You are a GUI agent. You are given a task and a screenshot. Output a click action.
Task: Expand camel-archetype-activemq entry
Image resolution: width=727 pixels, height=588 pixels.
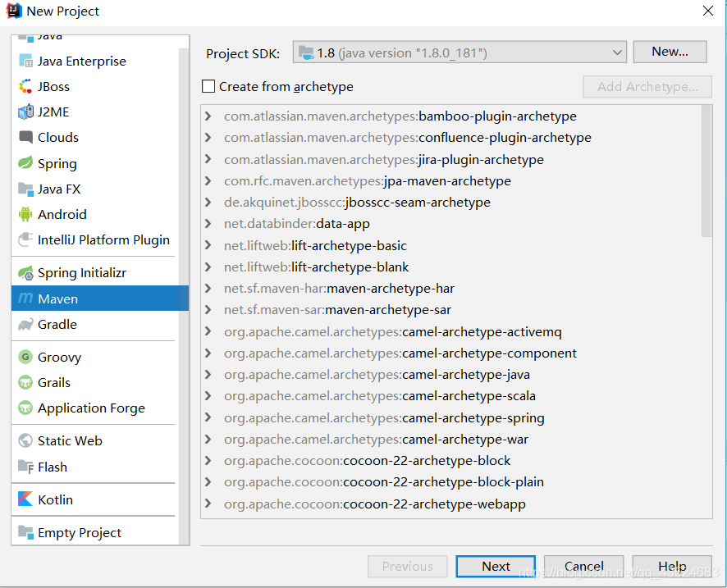coord(208,331)
